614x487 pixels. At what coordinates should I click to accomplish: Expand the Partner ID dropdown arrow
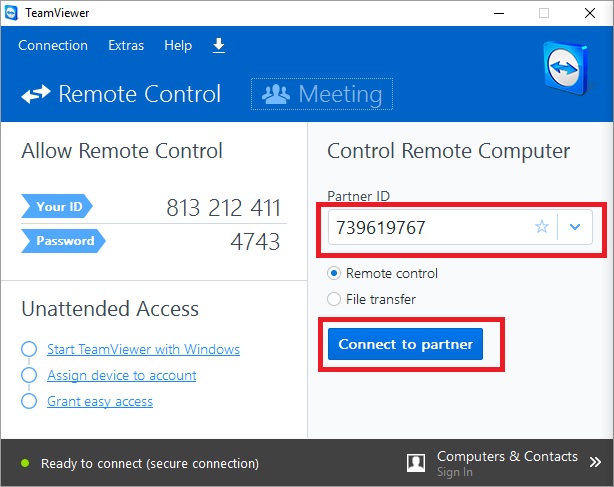(x=575, y=227)
